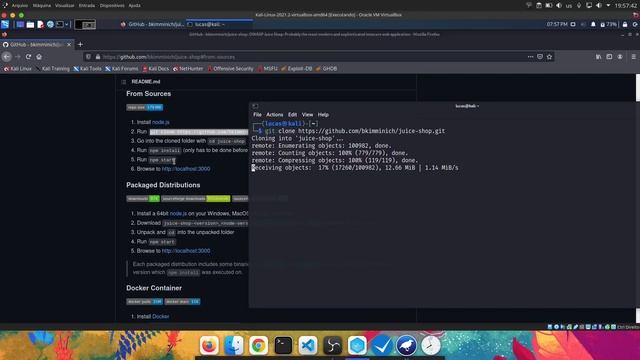Open README.md contents list icon
This screenshot has height=360, width=640.
pyautogui.click(x=124, y=82)
